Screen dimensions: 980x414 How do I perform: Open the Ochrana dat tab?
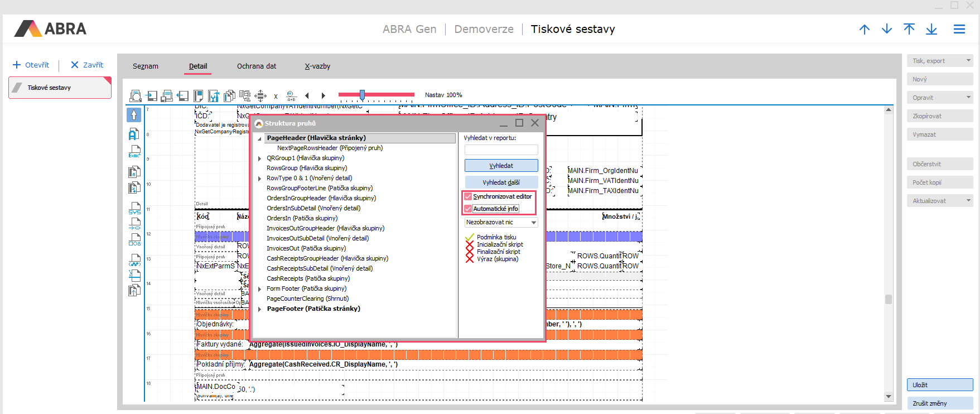click(257, 66)
